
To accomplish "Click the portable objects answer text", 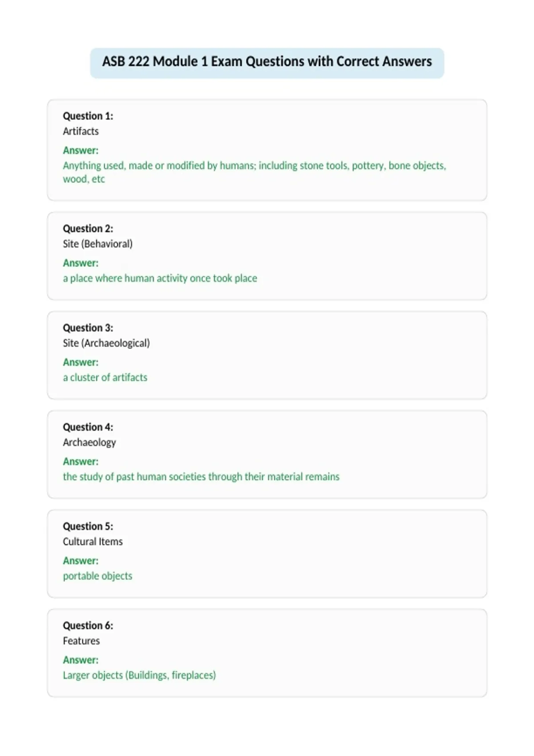I will pos(97,576).
